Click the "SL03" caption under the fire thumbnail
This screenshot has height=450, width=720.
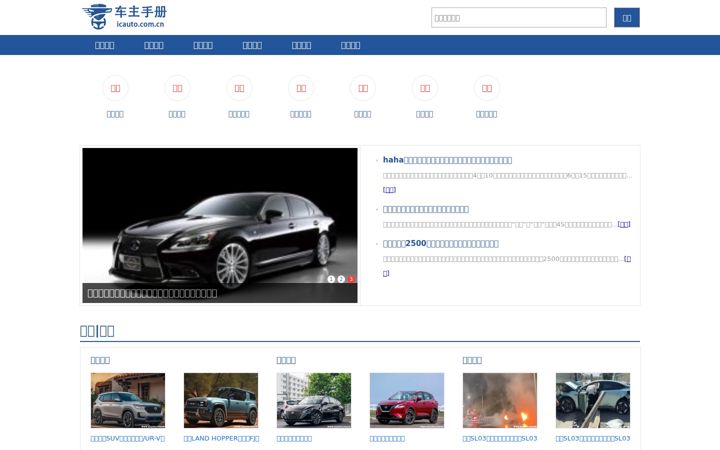pyautogui.click(x=500, y=439)
